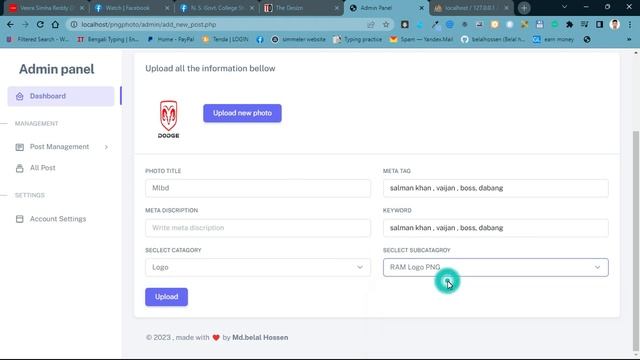Open the Tenda | LOGIN bookmark
This screenshot has height=360, width=640.
(x=225, y=40)
